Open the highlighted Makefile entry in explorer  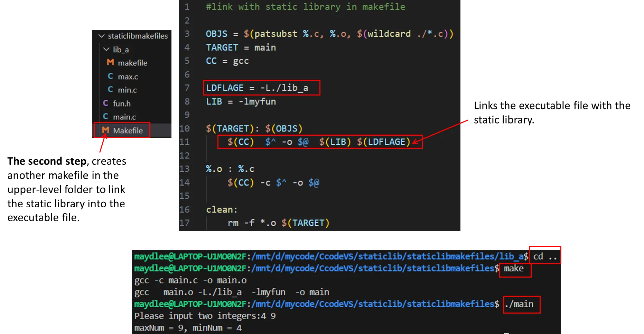(x=128, y=130)
